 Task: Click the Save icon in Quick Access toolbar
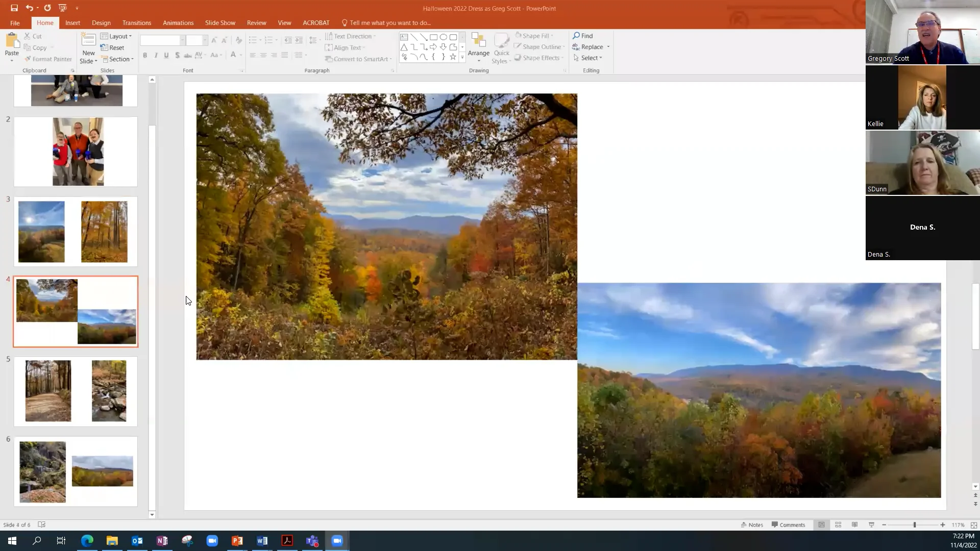(14, 8)
